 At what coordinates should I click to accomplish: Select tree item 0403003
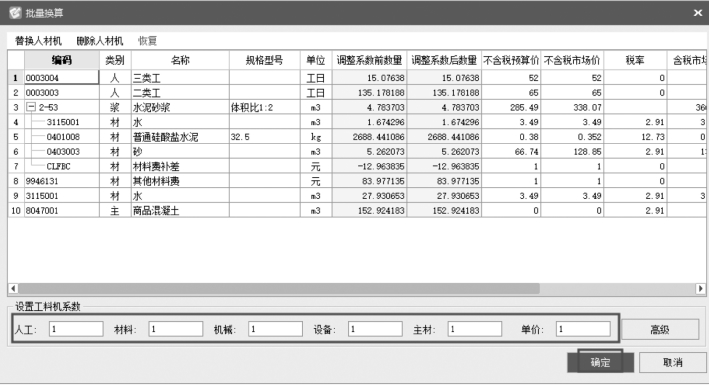[63, 151]
